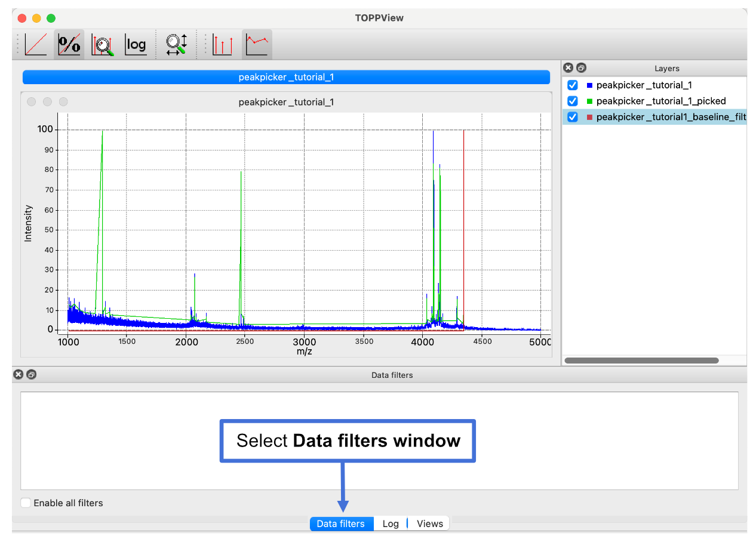Close the Layers dock panel

click(568, 68)
